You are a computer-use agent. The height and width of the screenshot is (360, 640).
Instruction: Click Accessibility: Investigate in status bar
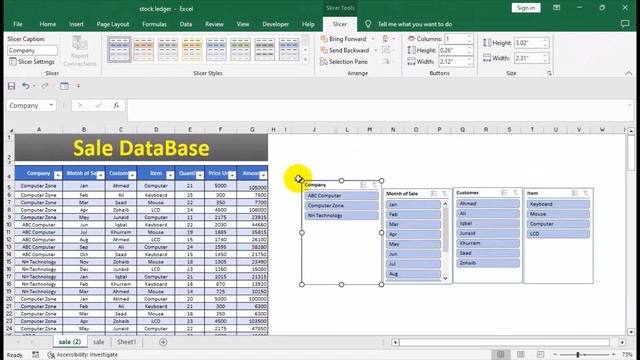coord(83,355)
